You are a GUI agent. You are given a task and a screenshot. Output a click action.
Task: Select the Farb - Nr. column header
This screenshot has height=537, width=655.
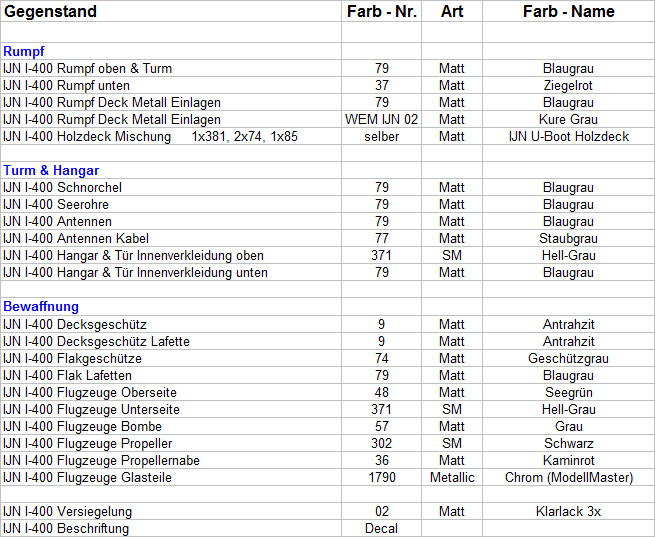(381, 12)
